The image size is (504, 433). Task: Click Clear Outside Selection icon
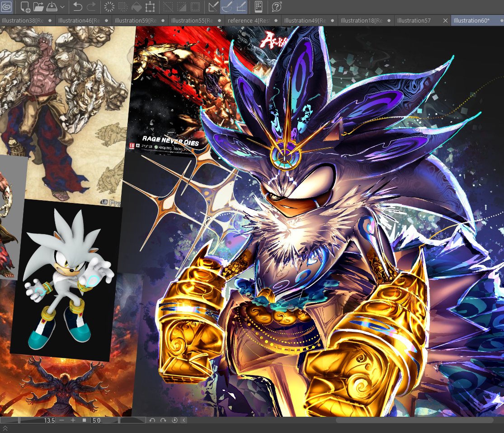123,6
